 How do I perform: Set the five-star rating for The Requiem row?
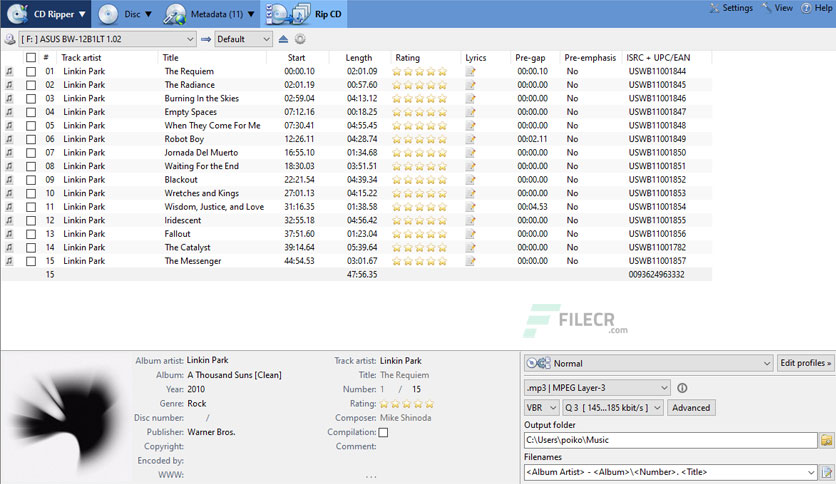(x=420, y=71)
